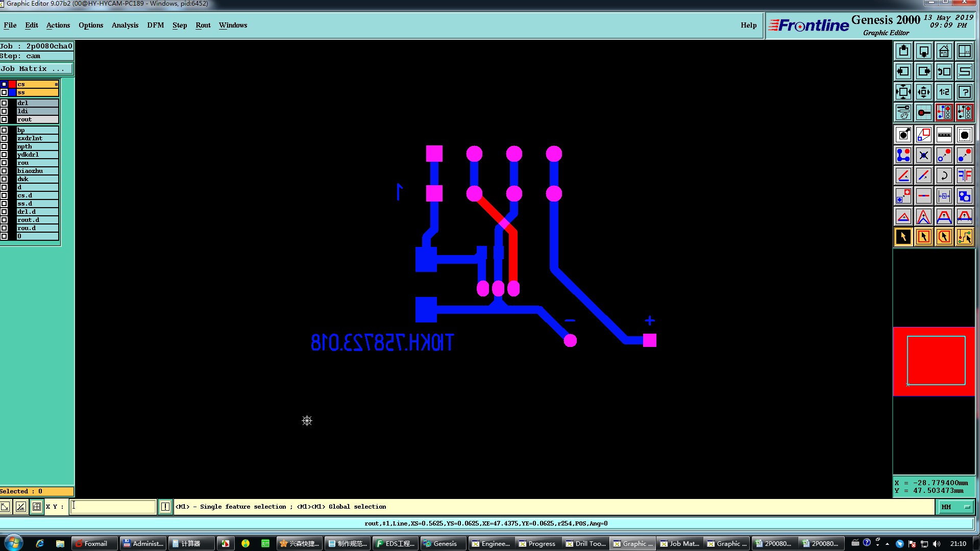The width and height of the screenshot is (980, 551).
Task: Select the mirror (F|F) tool icon
Action: (964, 176)
